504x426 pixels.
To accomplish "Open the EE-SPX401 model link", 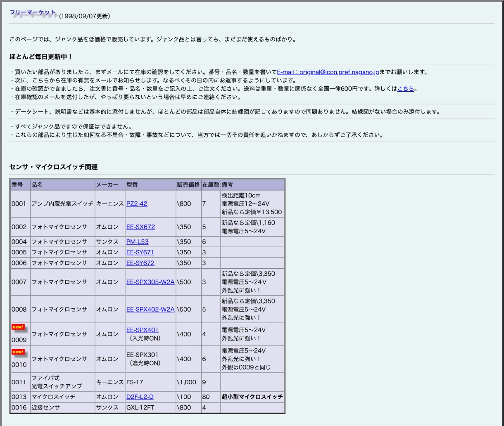I will (142, 330).
